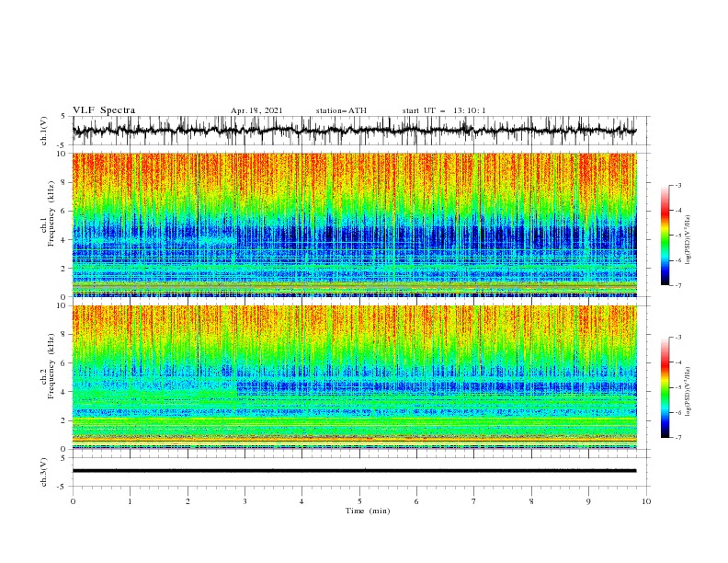Image resolution: width=728 pixels, height=563 pixels.
Task: Click tick "10" on the Time axis
Action: coord(646,501)
